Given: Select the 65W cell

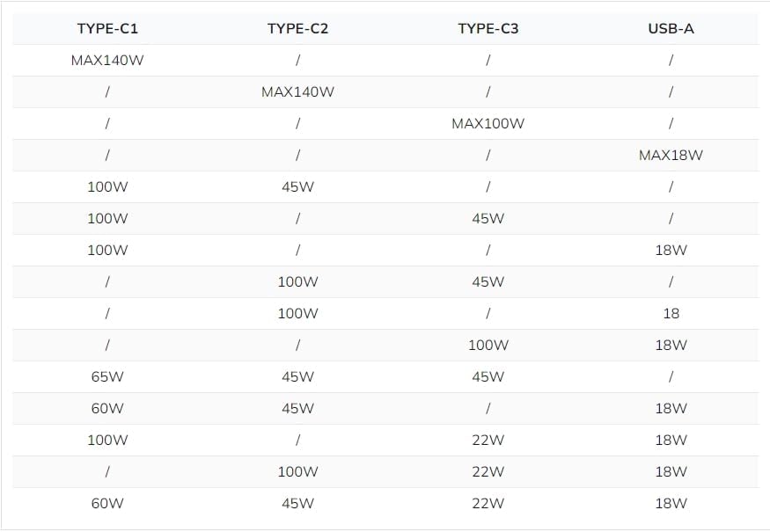Looking at the screenshot, I should [107, 377].
